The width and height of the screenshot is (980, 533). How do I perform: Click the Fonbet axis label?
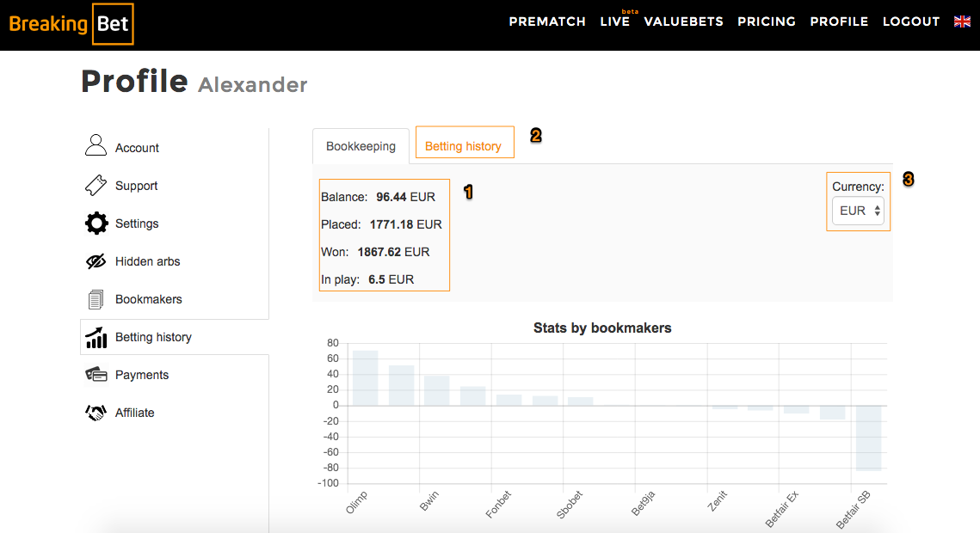(x=498, y=505)
